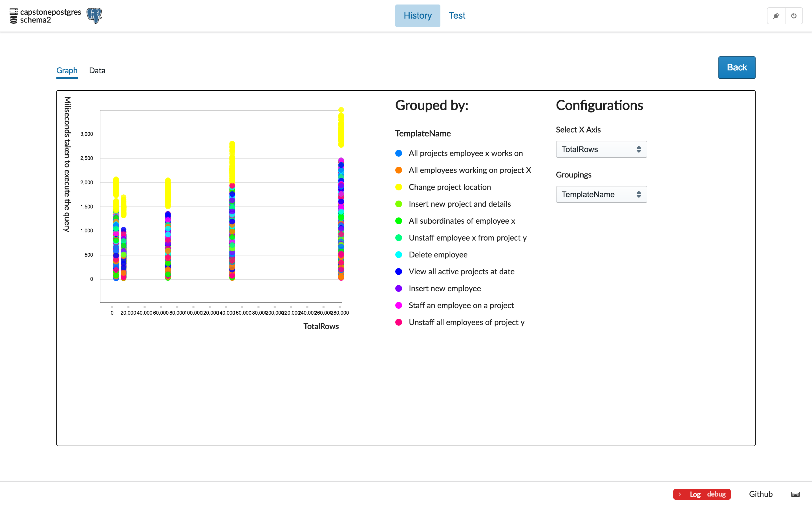Image resolution: width=812 pixels, height=507 pixels.
Task: Click the History navigation button
Action: pyautogui.click(x=417, y=16)
